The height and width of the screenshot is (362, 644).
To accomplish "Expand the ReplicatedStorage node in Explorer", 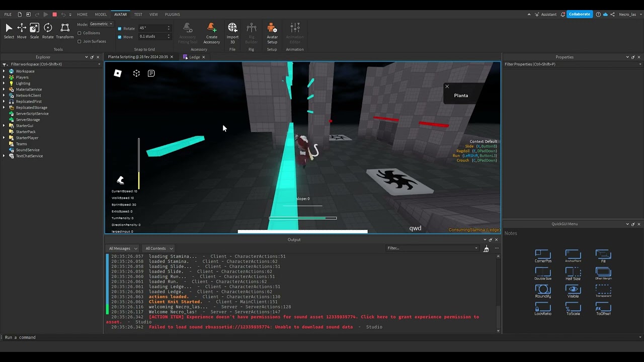I will tap(4, 108).
